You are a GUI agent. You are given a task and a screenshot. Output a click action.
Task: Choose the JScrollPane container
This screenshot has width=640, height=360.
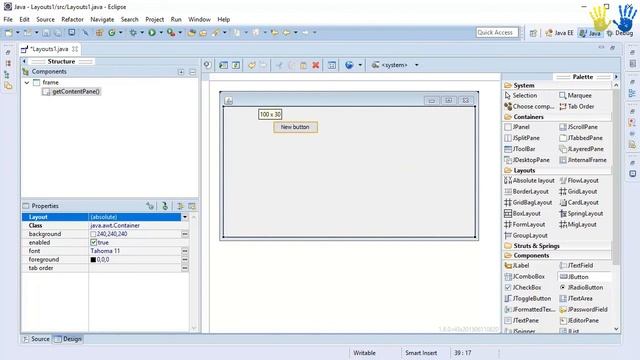click(578, 127)
